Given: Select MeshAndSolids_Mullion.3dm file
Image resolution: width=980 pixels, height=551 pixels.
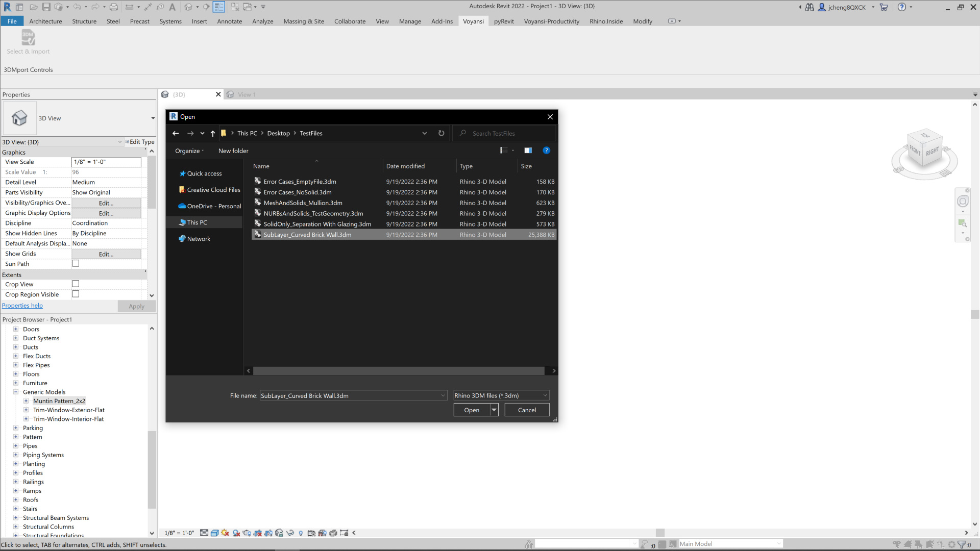Looking at the screenshot, I should 303,203.
